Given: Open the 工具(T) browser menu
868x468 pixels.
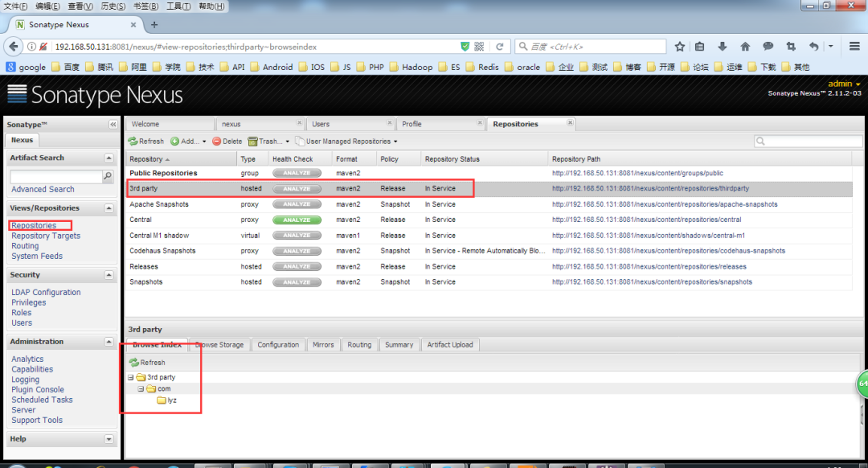Looking at the screenshot, I should tap(178, 6).
